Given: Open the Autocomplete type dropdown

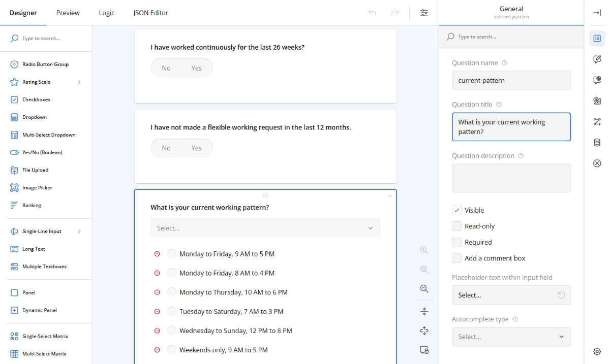Looking at the screenshot, I should tap(511, 337).
